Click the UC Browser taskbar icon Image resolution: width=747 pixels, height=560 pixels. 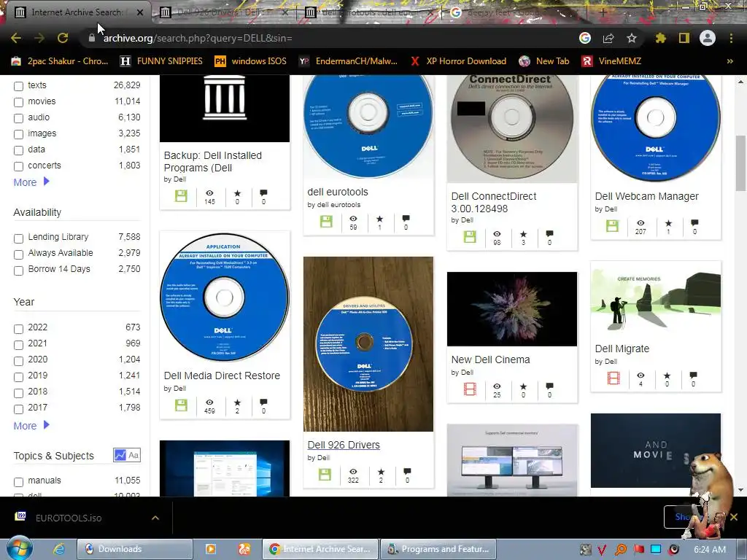(x=244, y=549)
